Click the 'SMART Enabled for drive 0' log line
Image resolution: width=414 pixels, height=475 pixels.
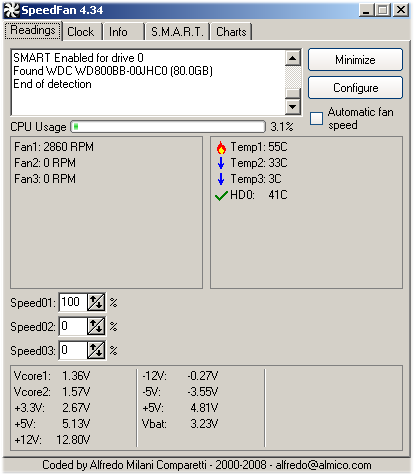[x=78, y=58]
